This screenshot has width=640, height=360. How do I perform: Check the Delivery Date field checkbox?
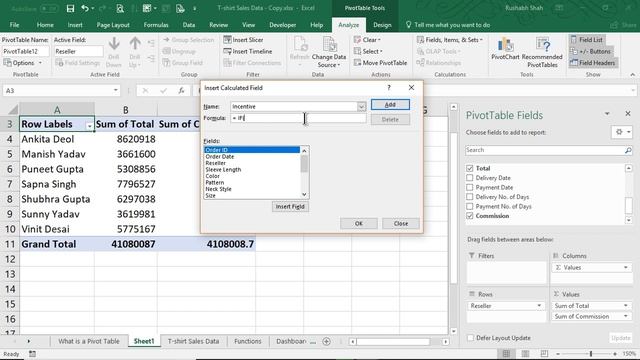click(x=469, y=178)
